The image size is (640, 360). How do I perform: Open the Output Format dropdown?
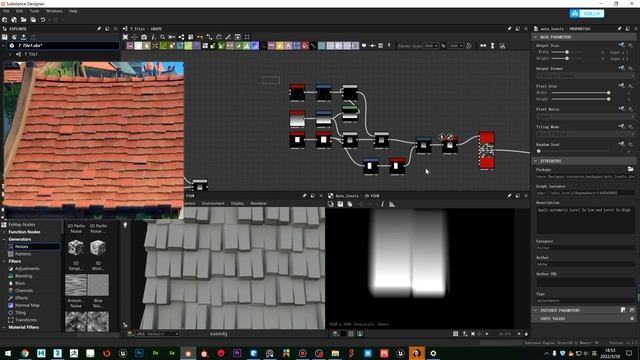[585, 76]
